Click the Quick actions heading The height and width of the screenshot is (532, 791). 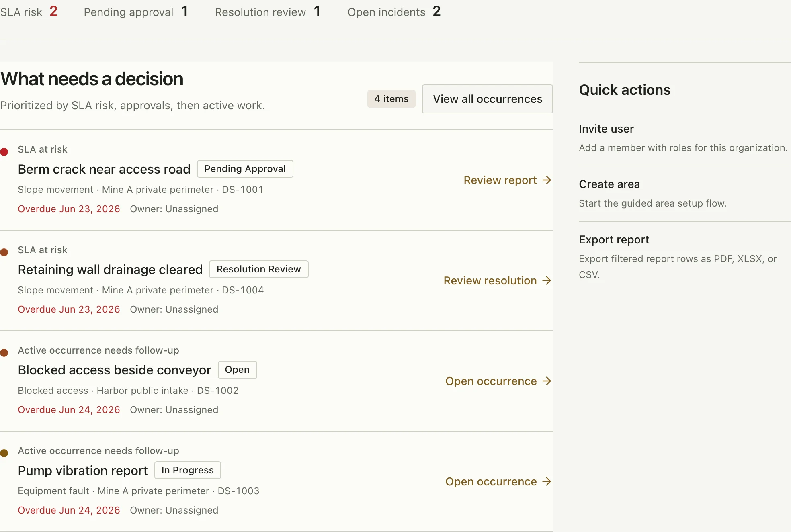tap(625, 90)
